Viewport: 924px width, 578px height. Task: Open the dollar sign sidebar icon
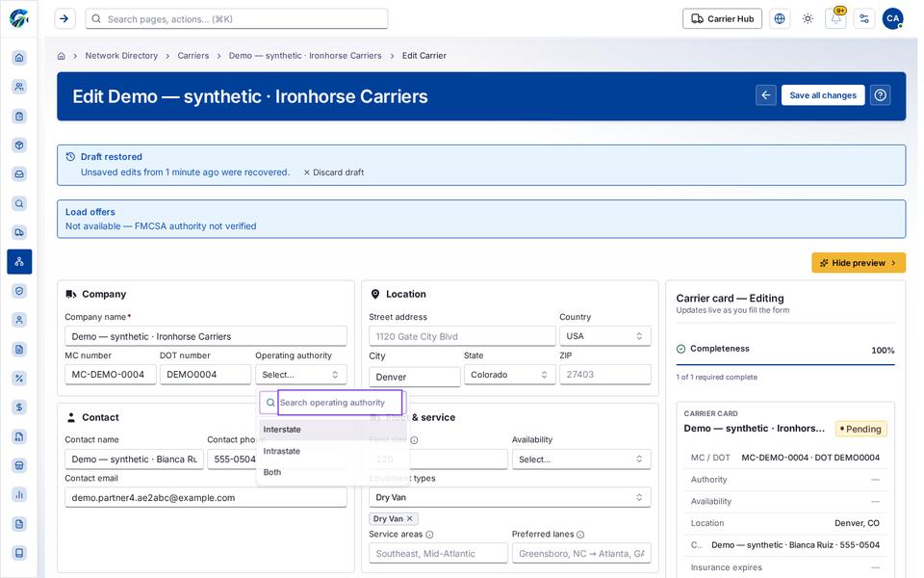coord(19,407)
